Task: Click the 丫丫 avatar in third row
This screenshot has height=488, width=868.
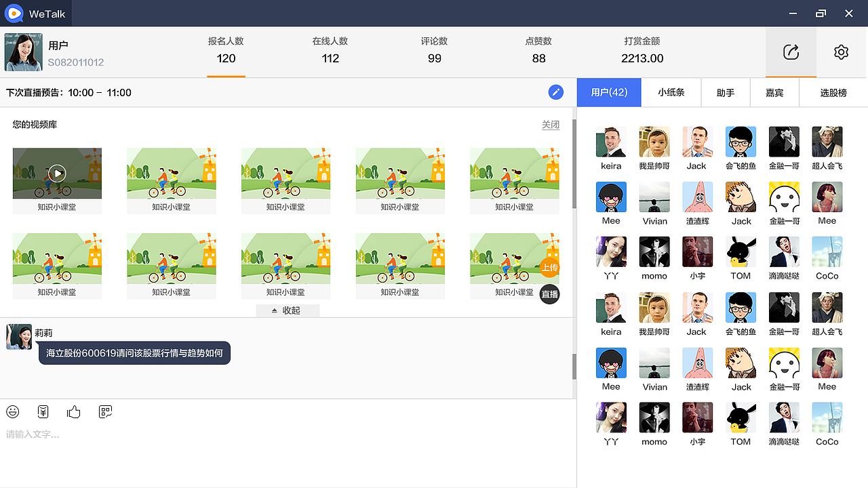Action: point(611,251)
